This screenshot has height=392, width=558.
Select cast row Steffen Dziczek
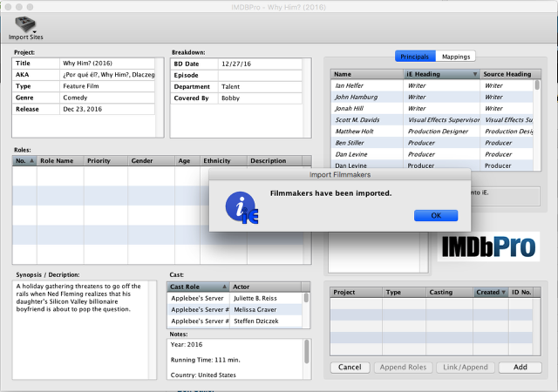tap(235, 321)
